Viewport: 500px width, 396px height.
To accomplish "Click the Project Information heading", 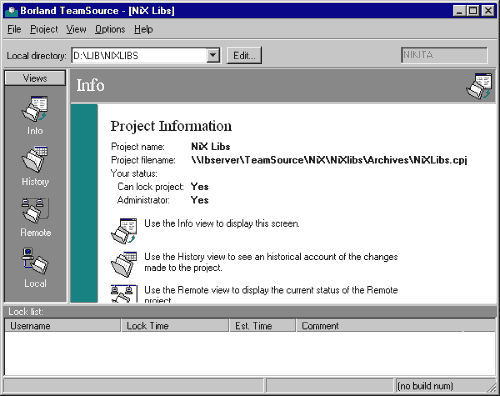I will 171,126.
